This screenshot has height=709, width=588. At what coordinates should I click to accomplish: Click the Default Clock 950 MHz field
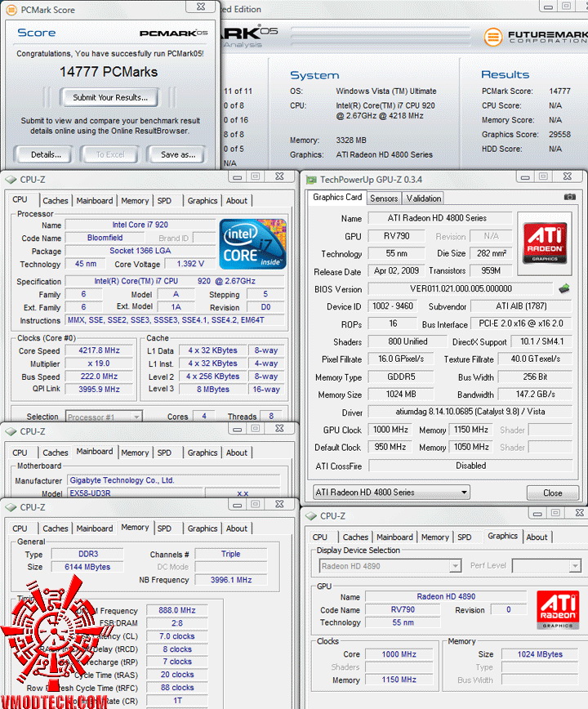390,448
